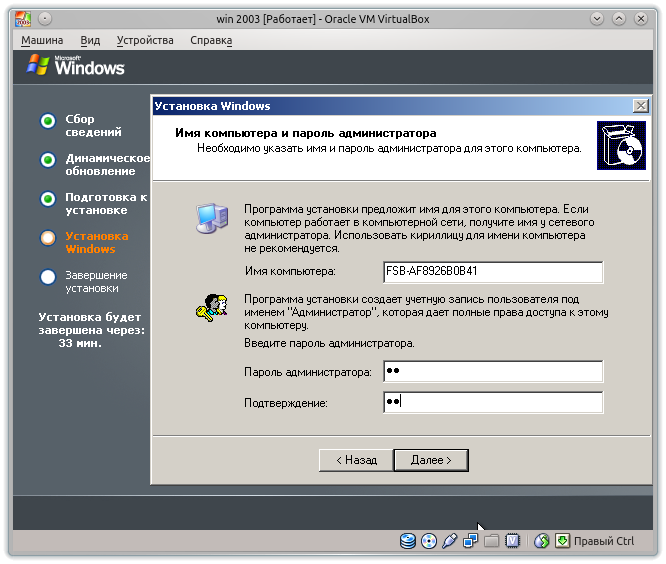Minimize the VirtualBox window
Image resolution: width=666 pixels, height=564 pixels.
point(597,19)
